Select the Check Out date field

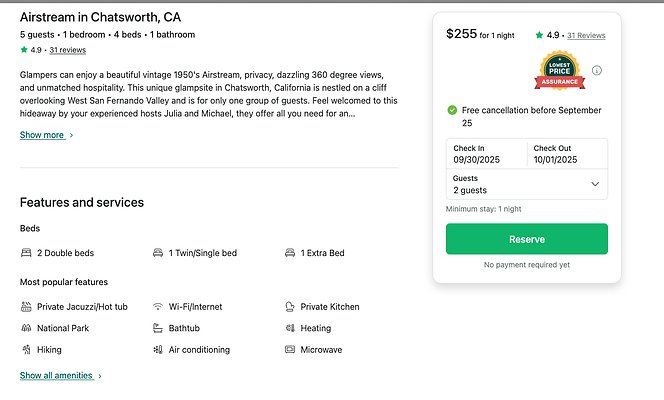coord(566,154)
